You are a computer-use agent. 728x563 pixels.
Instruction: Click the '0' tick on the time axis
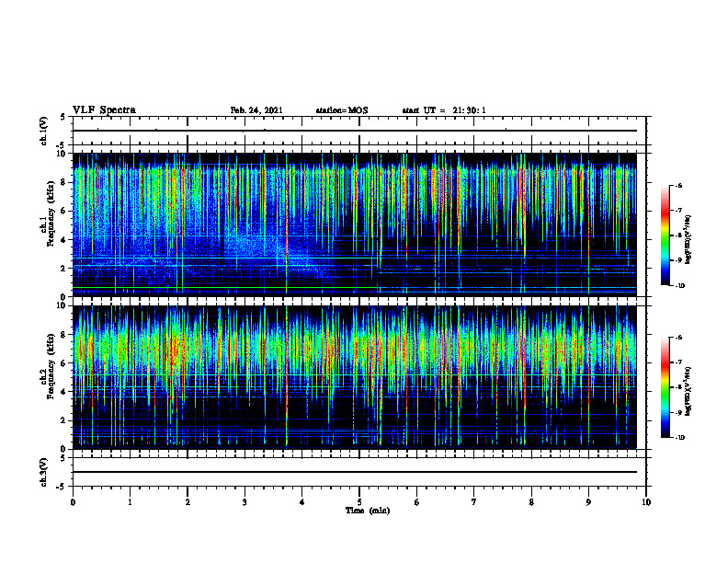(73, 502)
